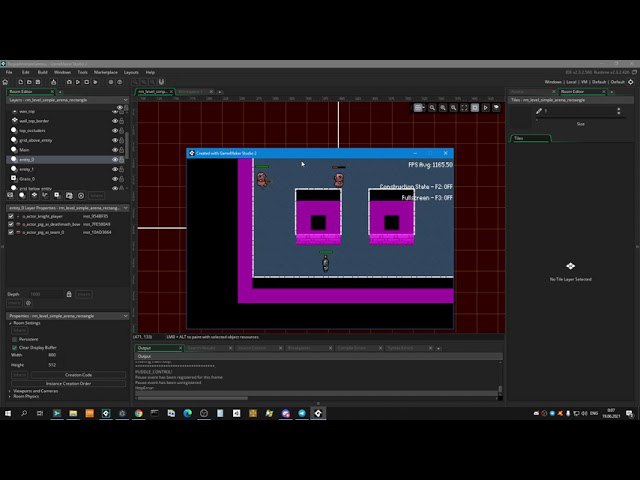Open the File menu
This screenshot has width=640, height=480.
click(x=9, y=72)
